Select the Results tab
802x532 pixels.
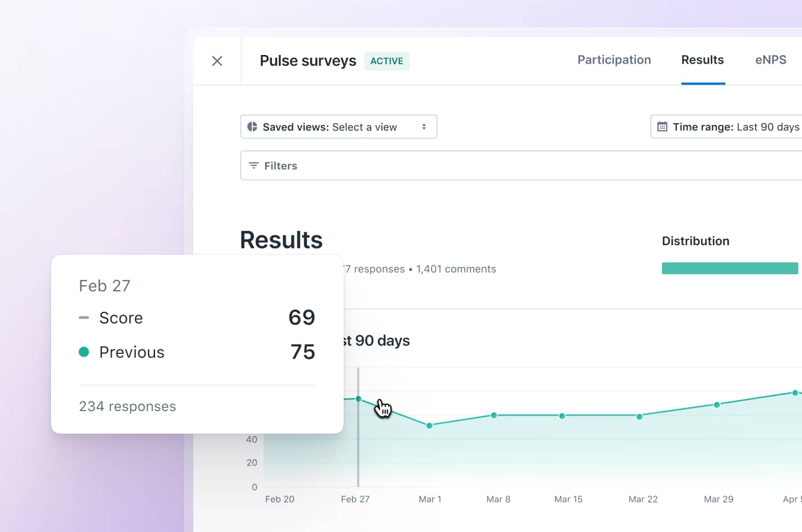[x=702, y=60]
